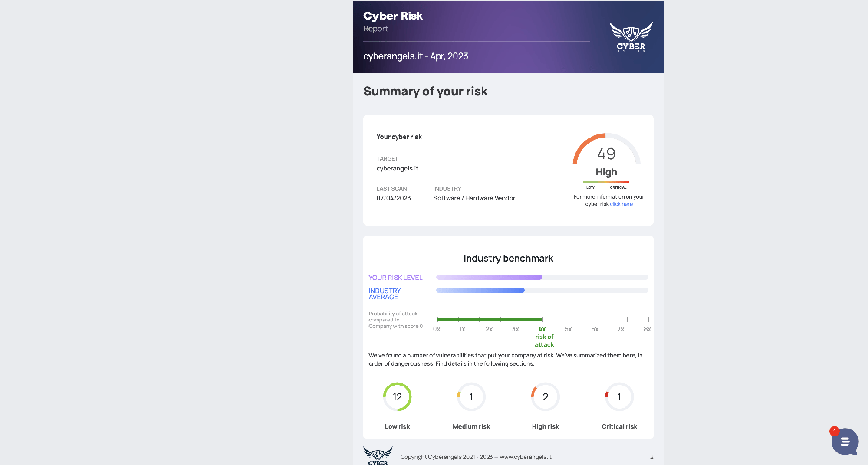
Task: Click the Cyber Angels header logo
Action: (631, 37)
